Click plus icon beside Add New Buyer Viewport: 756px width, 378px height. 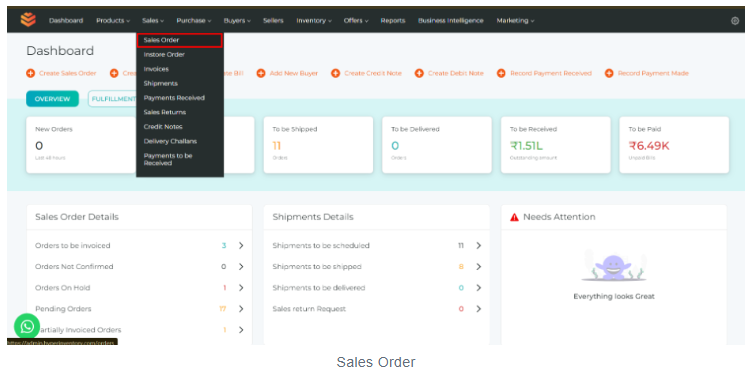(261, 73)
